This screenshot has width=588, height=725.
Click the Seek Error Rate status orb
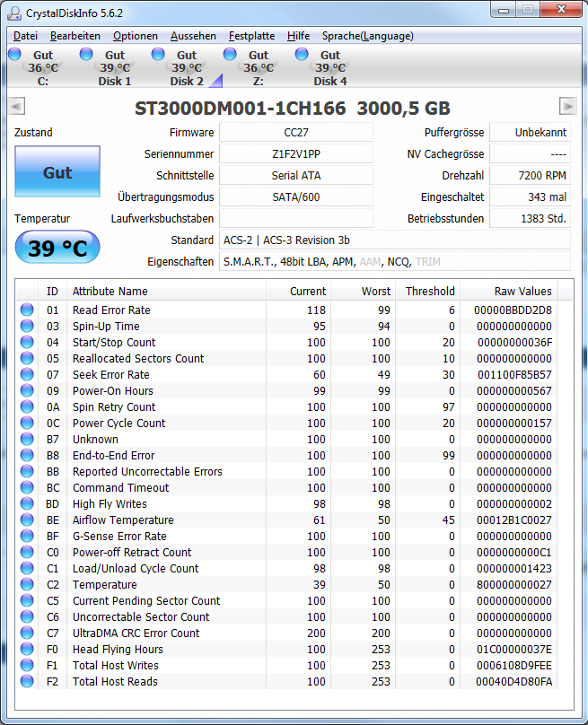[x=27, y=374]
